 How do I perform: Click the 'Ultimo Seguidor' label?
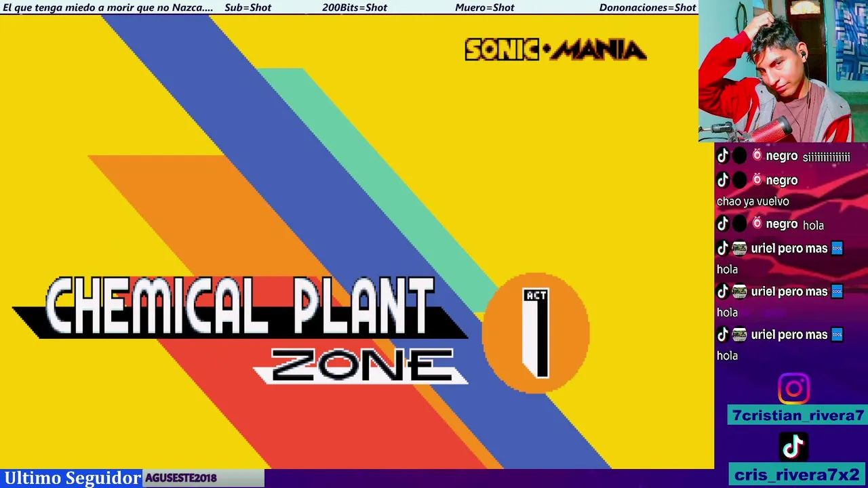coord(73,478)
